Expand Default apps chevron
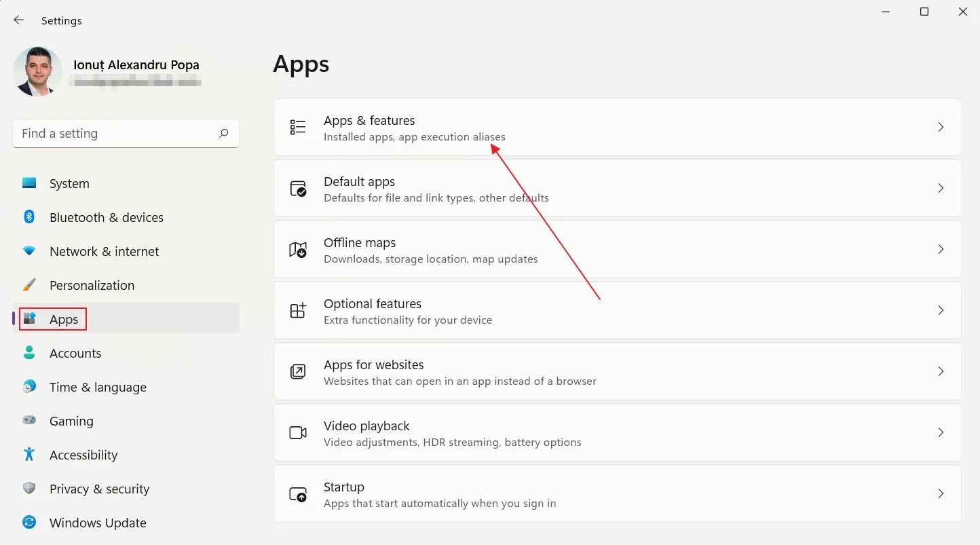Screen dimensions: 980x545 pyautogui.click(x=941, y=188)
